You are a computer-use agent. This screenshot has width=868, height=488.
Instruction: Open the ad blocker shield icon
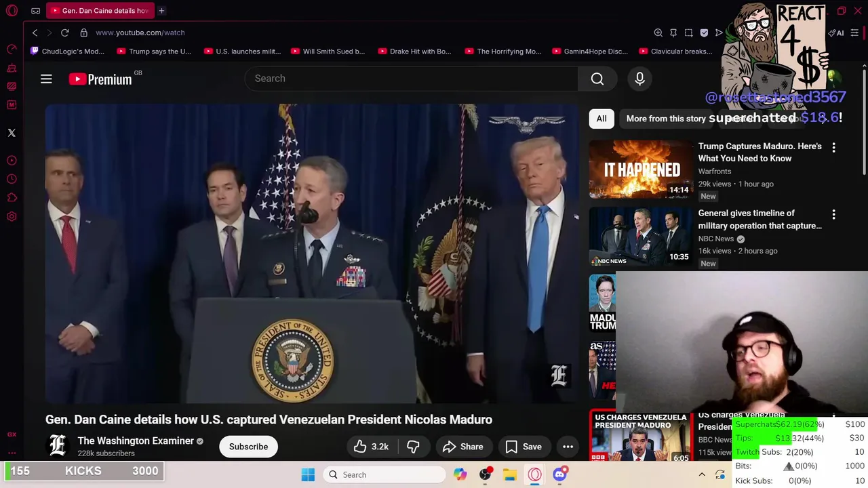704,33
